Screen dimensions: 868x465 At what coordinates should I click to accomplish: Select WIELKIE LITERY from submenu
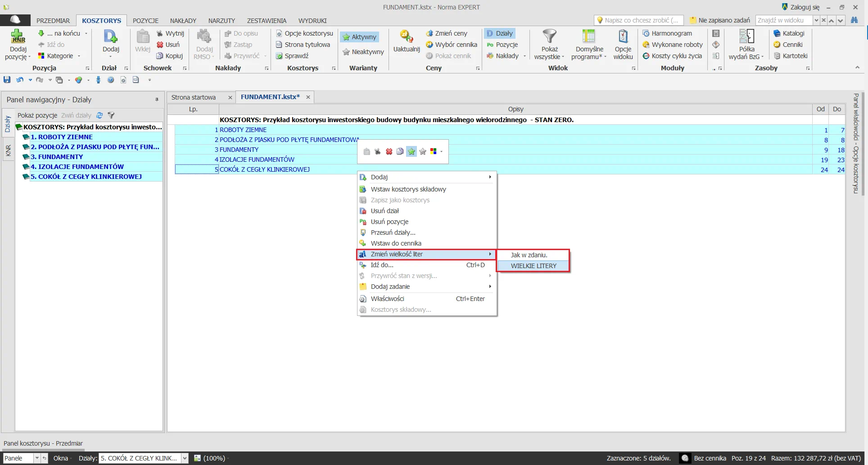click(533, 266)
